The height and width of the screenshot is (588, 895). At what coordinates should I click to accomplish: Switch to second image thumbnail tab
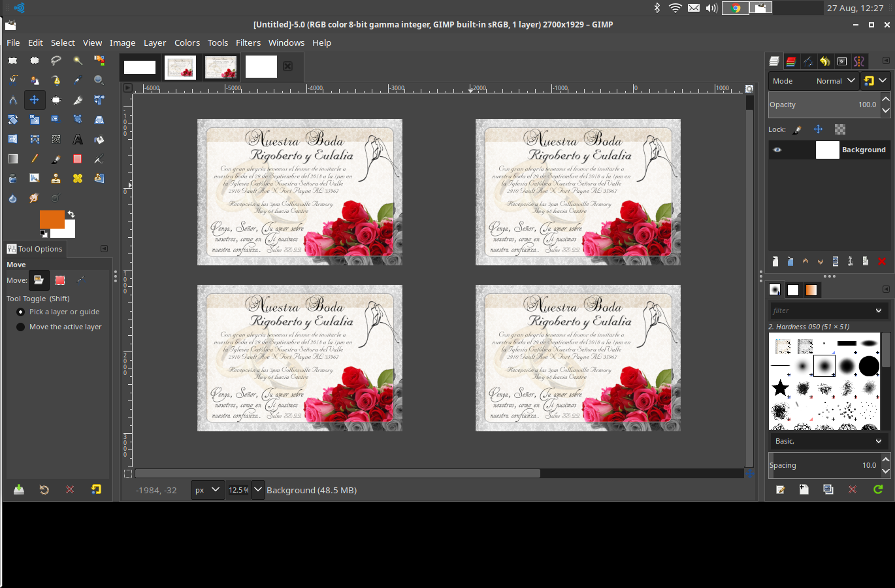tap(180, 67)
